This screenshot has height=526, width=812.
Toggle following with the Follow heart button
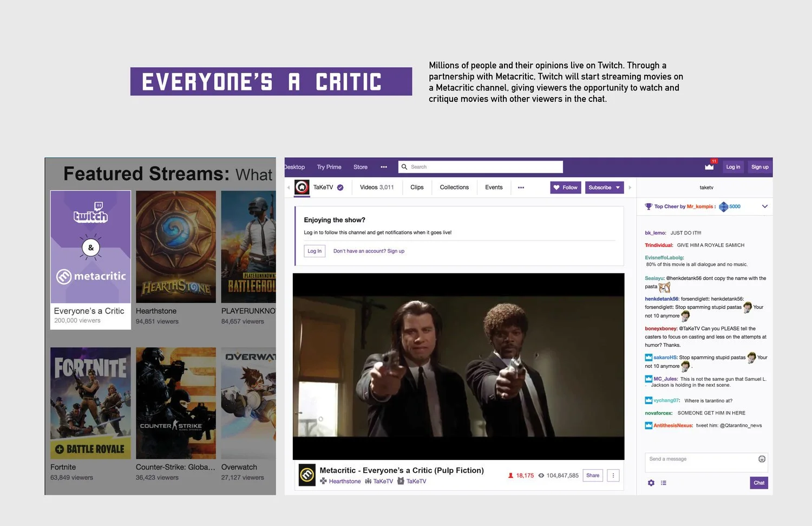coord(565,187)
